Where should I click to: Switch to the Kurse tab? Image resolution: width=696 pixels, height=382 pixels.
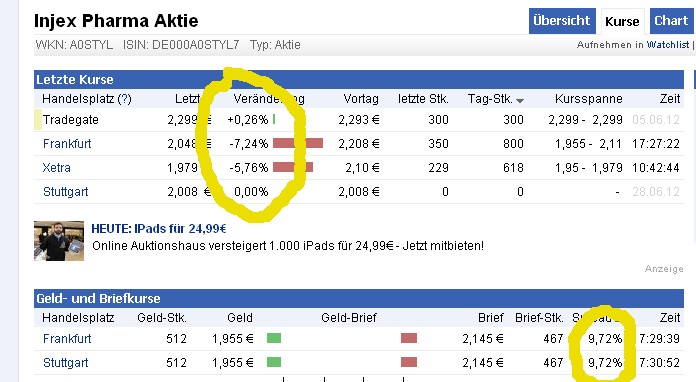point(622,21)
